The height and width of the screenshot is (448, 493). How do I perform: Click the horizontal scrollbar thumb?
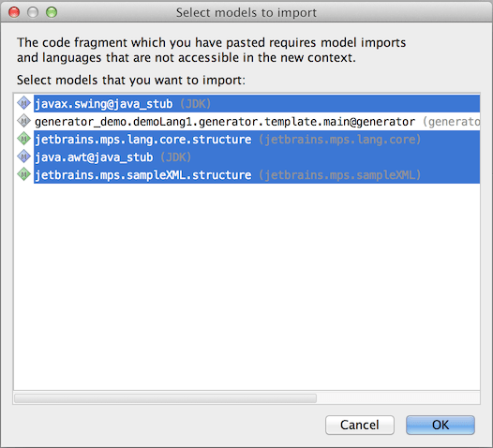click(x=165, y=398)
